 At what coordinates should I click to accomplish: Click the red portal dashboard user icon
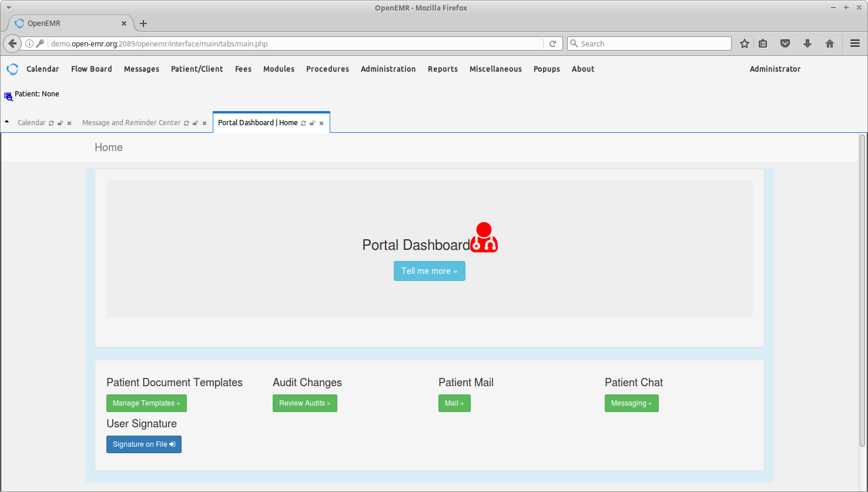coord(484,237)
